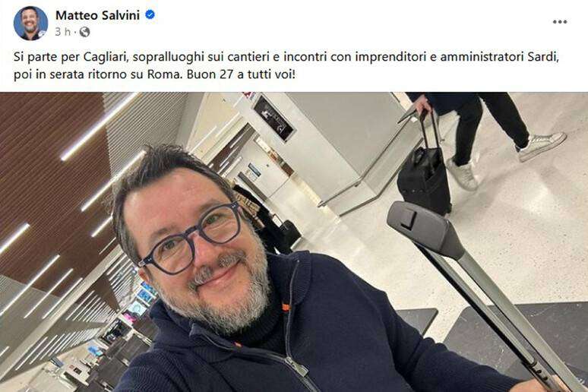Click the orange zipper pull on the sweater
The height and width of the screenshot is (392, 588).
tap(286, 307)
